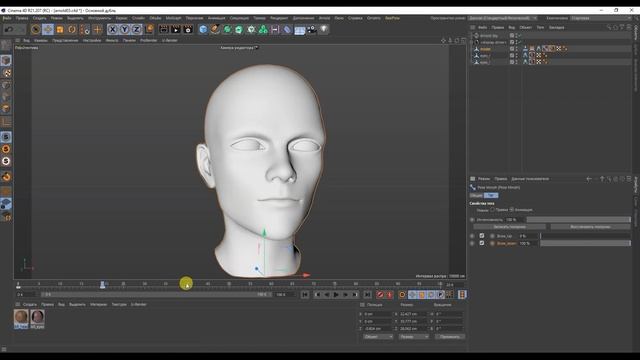Screen dimensions: 640x360
Task: Switch to the Общие tab in attributes
Action: pyautogui.click(x=476, y=196)
